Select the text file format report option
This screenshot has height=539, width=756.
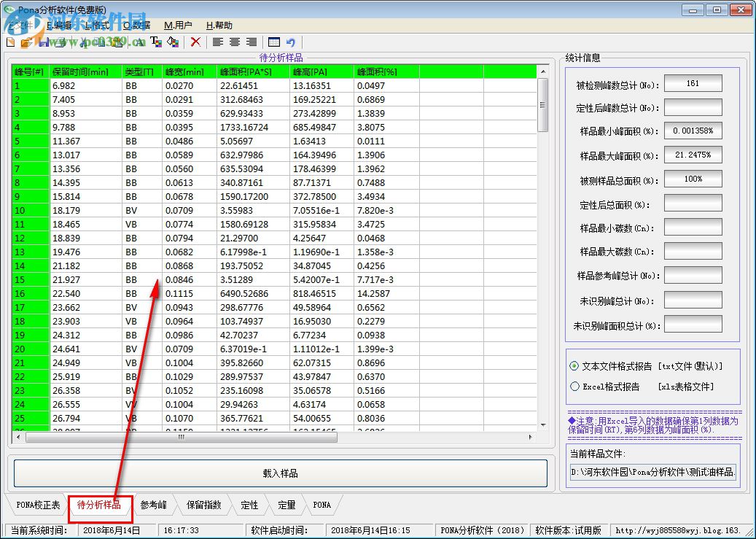coord(574,366)
